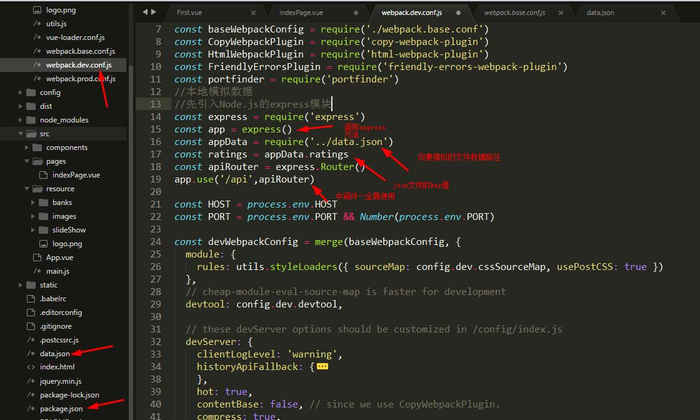Open vue-loader.conf.js in sidebar
The height and width of the screenshot is (420, 700).
coord(75,37)
